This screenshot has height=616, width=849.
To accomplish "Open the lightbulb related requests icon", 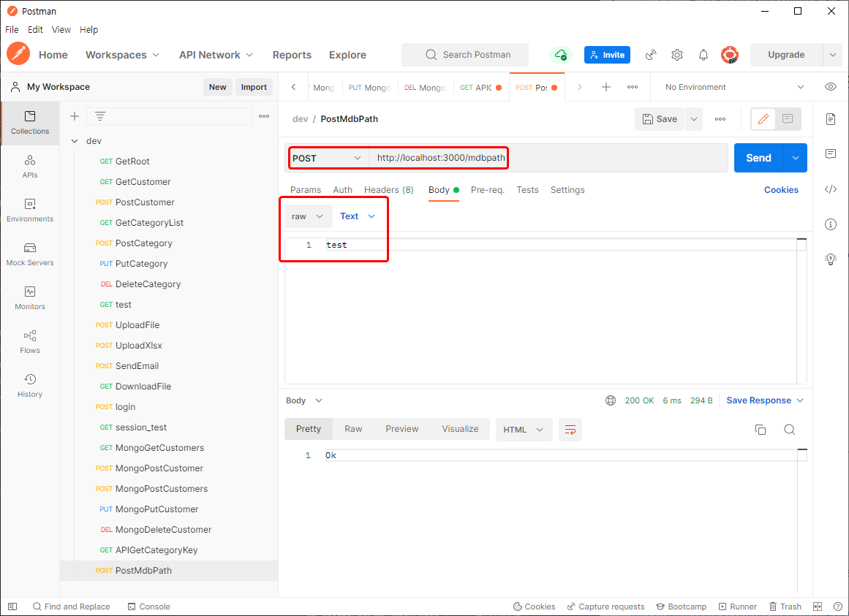I will tap(831, 259).
